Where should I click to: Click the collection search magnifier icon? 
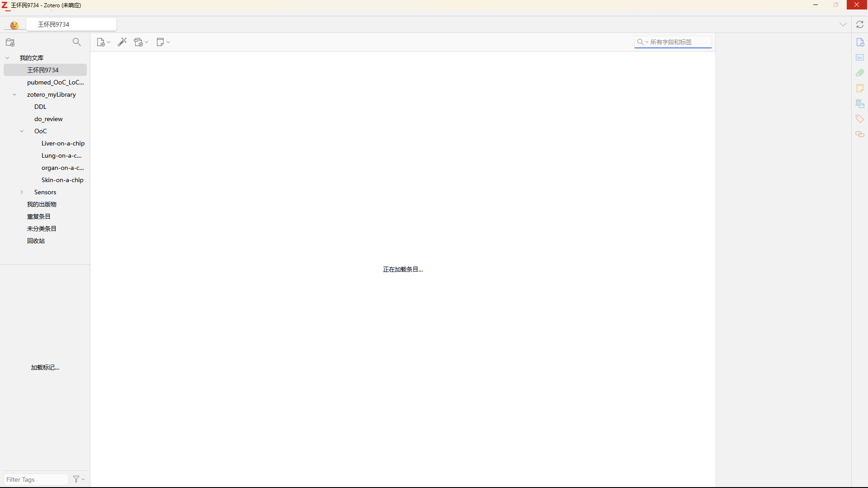coord(77,42)
